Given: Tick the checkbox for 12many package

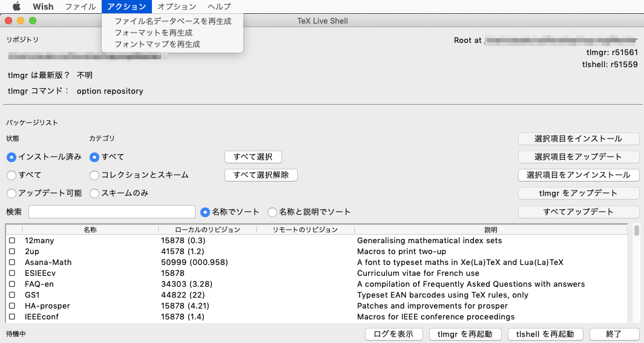Looking at the screenshot, I should 12,240.
